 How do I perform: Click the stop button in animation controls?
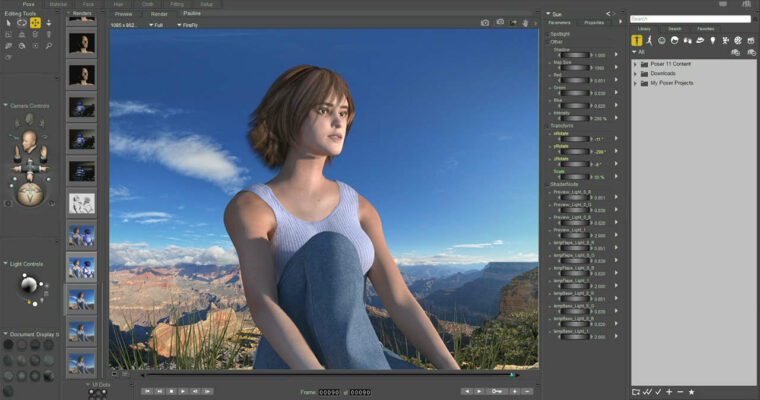pyautogui.click(x=171, y=391)
